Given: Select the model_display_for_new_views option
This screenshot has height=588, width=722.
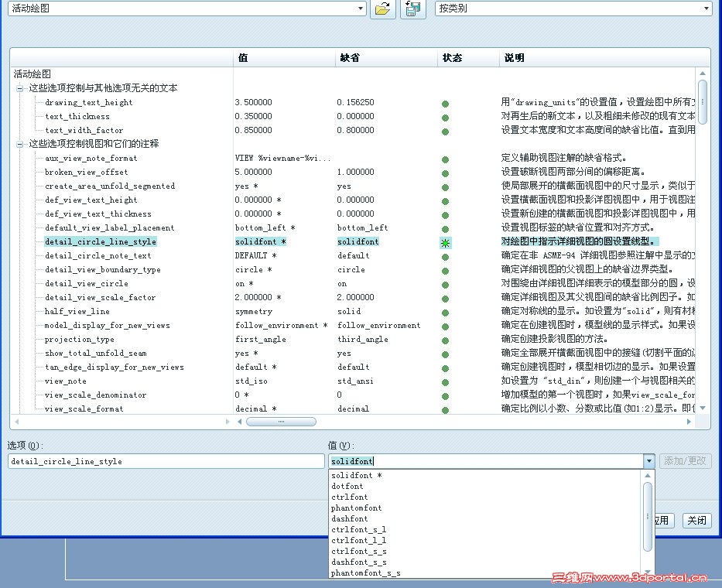Looking at the screenshot, I should 107,325.
